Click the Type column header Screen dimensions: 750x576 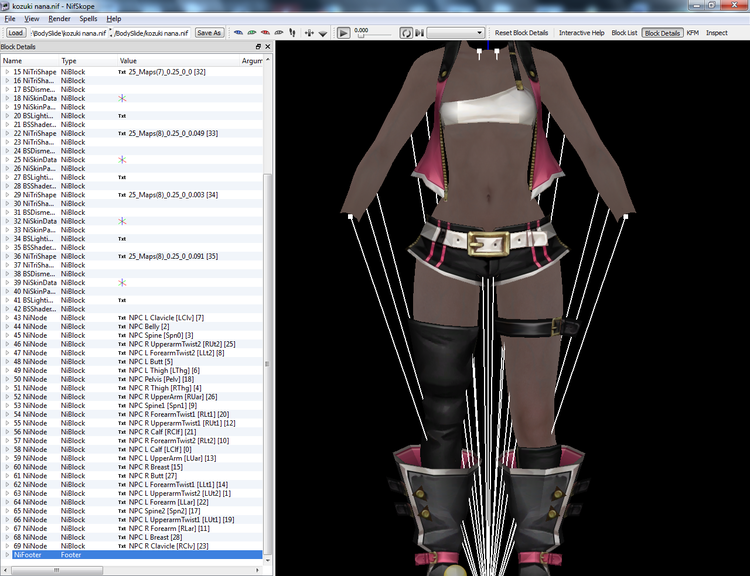click(x=88, y=61)
